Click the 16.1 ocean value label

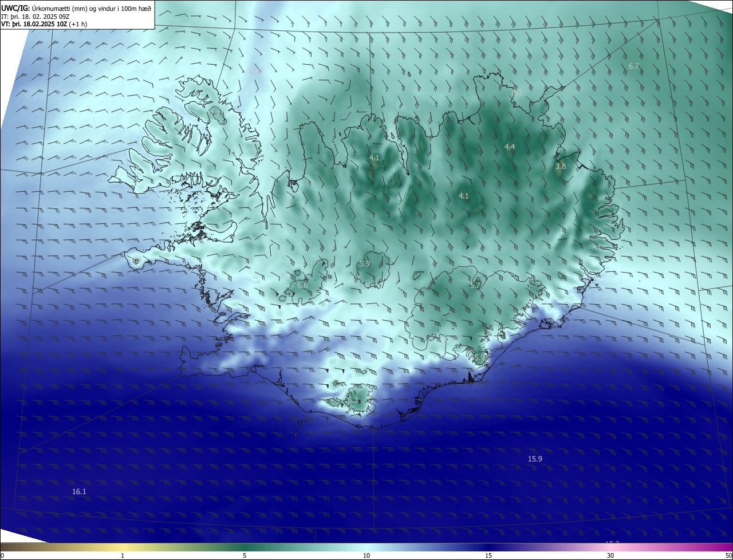pos(79,492)
